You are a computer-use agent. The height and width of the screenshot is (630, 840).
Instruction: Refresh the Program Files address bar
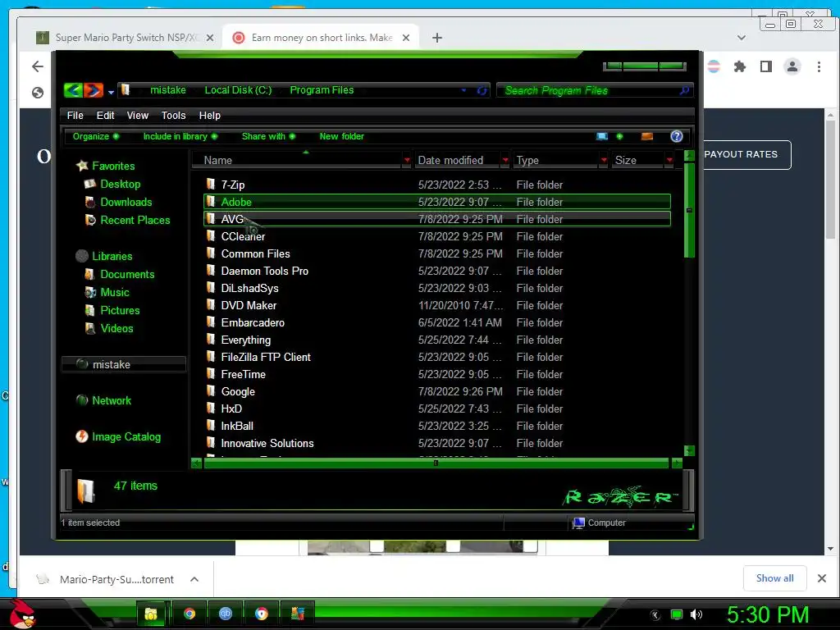482,90
